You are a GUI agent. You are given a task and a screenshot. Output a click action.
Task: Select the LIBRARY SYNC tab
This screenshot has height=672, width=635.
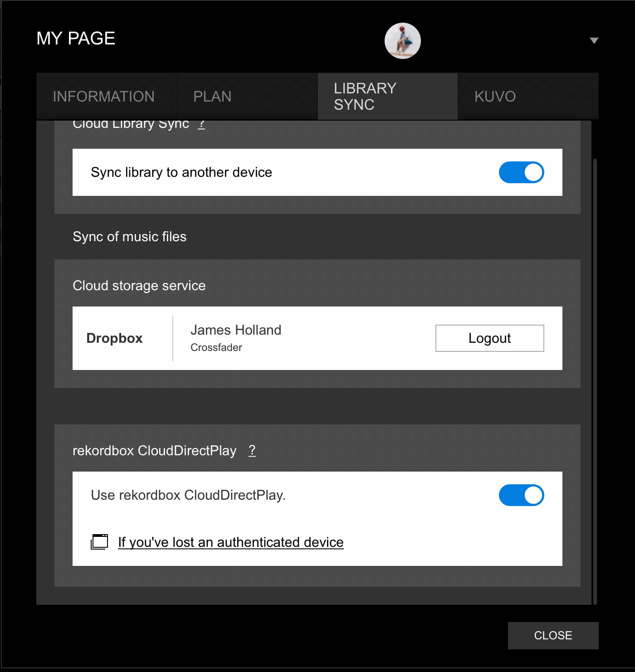pyautogui.click(x=365, y=97)
